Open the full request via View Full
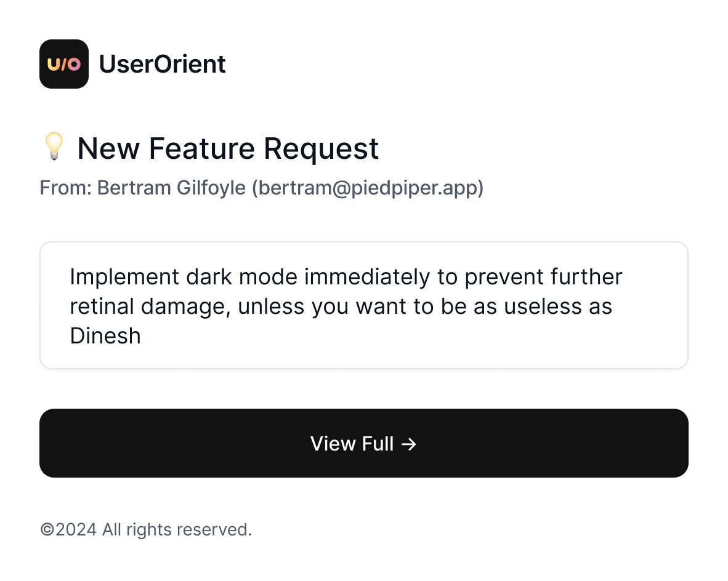 tap(363, 443)
